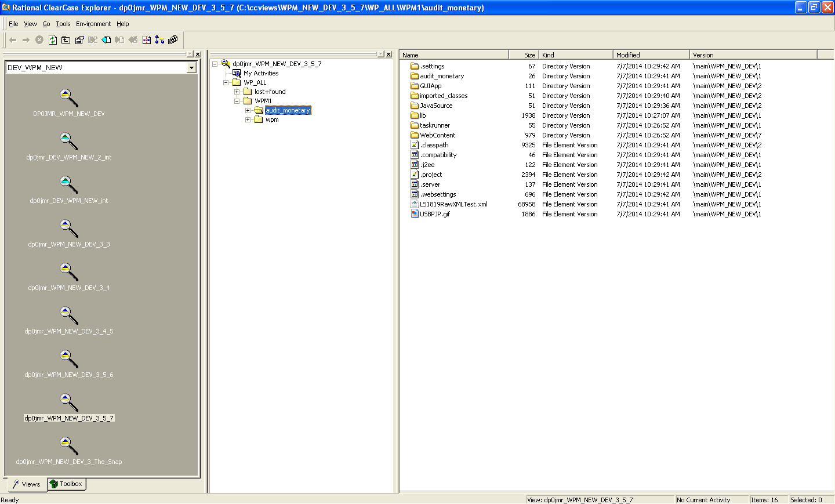Open the File menu
The width and height of the screenshot is (835, 504).
pyautogui.click(x=13, y=24)
